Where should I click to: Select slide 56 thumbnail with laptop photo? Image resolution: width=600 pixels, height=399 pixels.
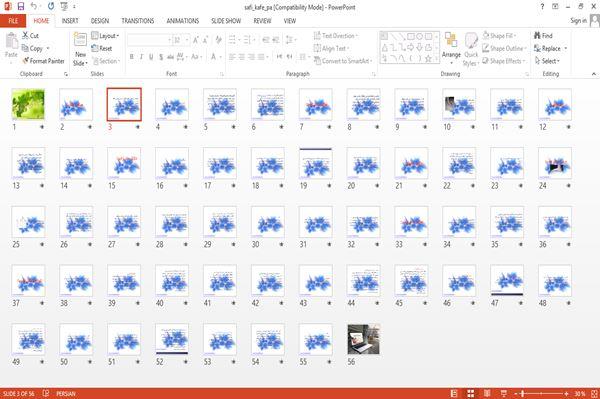[x=364, y=339]
